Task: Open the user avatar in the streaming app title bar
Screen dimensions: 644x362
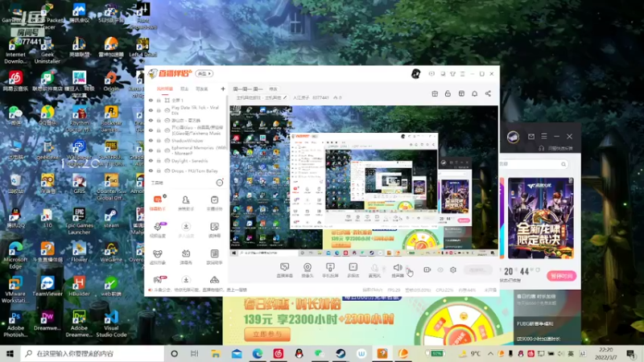Action: 415,74
